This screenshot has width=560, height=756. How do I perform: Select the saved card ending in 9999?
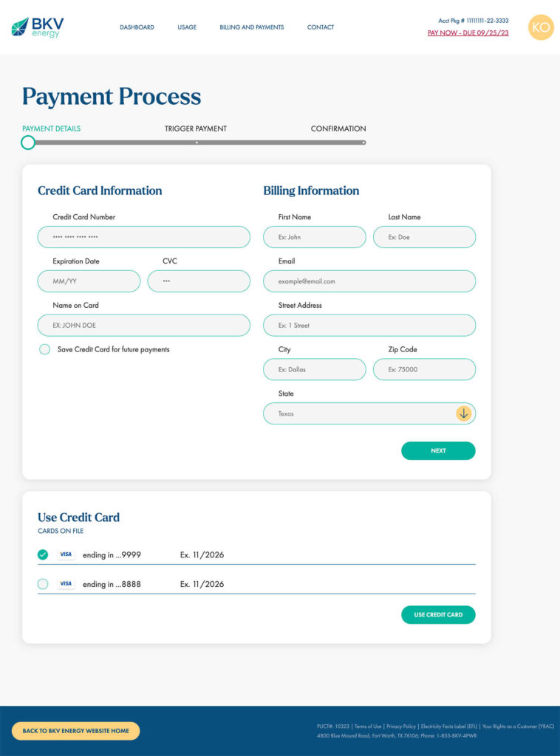click(x=43, y=555)
